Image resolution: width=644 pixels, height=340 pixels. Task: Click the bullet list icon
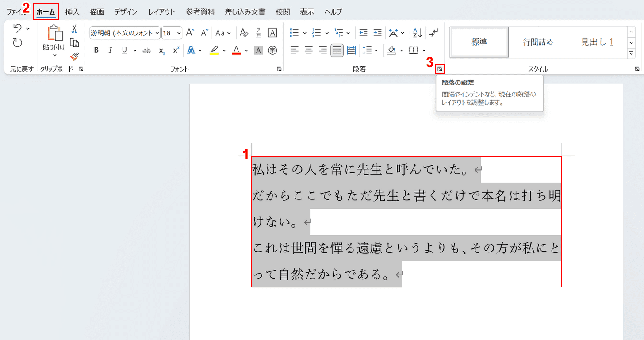pos(294,33)
